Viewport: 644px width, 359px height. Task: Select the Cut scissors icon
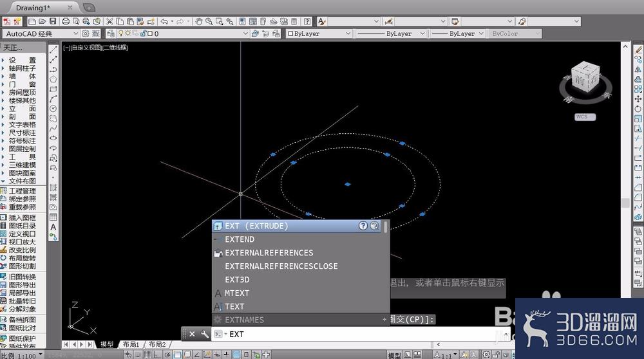pyautogui.click(x=109, y=21)
